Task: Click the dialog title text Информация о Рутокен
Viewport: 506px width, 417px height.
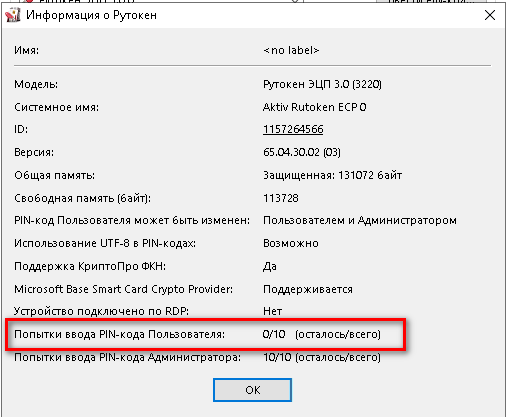Action: tap(91, 15)
